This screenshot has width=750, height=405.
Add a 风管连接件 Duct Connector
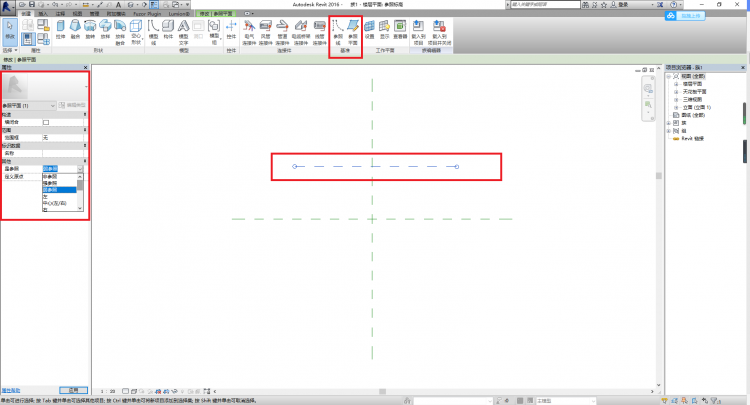[265, 33]
